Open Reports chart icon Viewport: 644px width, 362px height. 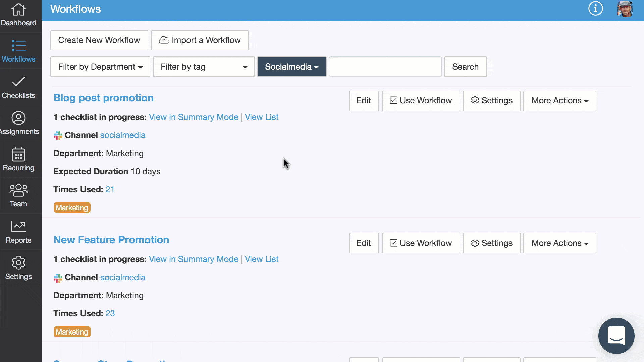click(18, 227)
